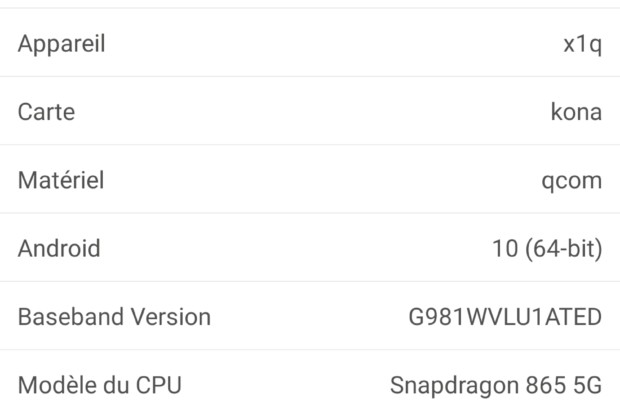Tap the Android list row
Screen dimensions: 620x410
(x=310, y=248)
